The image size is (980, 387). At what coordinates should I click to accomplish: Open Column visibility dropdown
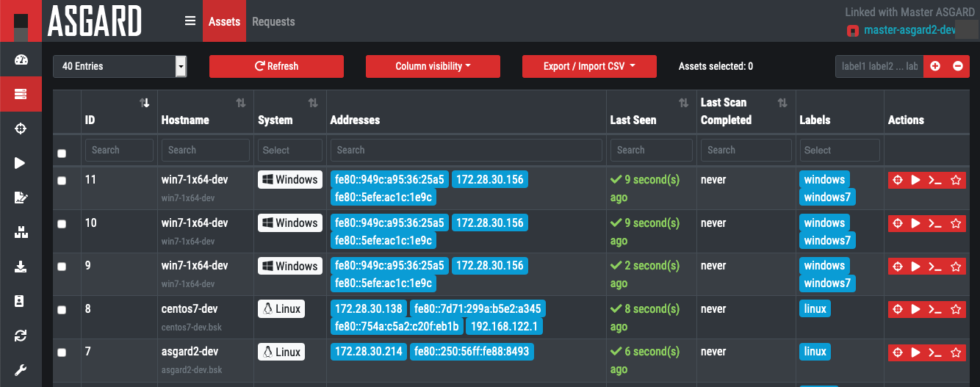click(433, 66)
